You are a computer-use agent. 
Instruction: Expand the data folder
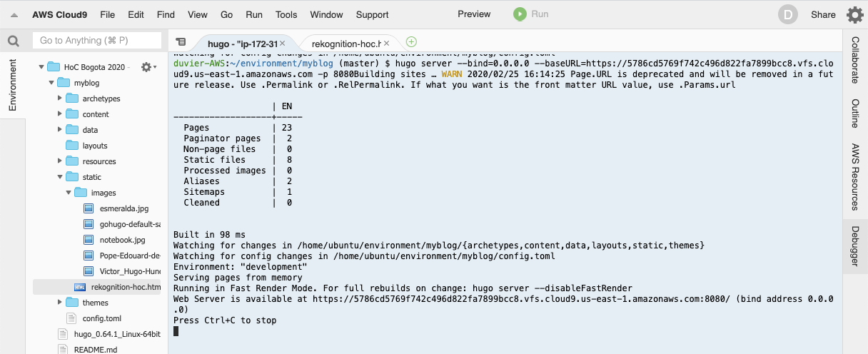[61, 130]
